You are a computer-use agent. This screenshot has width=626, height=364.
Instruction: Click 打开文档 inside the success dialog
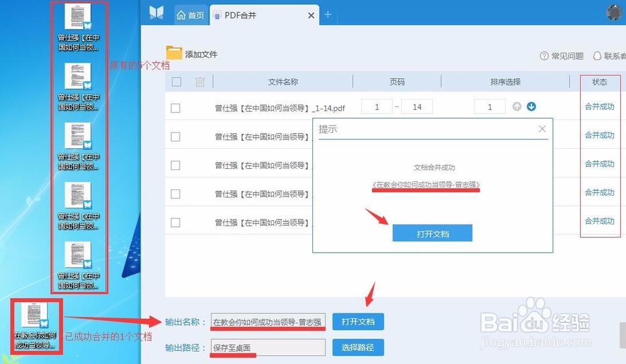(x=431, y=233)
